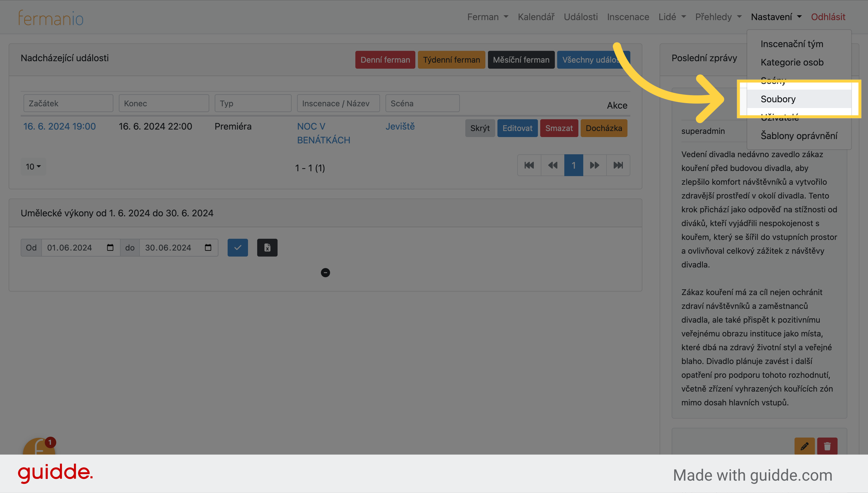This screenshot has width=868, height=493.
Task: Select Šablony oprávnění menu entry
Action: tap(799, 136)
